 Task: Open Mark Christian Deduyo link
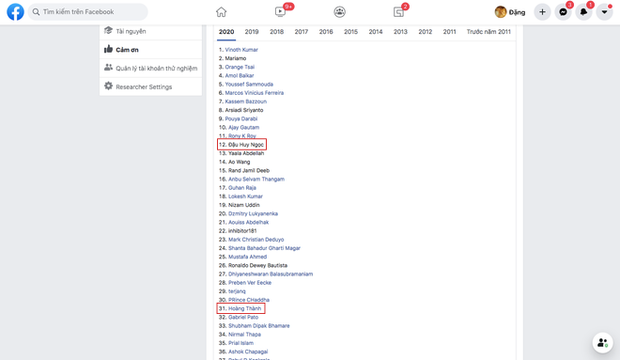[x=256, y=240]
